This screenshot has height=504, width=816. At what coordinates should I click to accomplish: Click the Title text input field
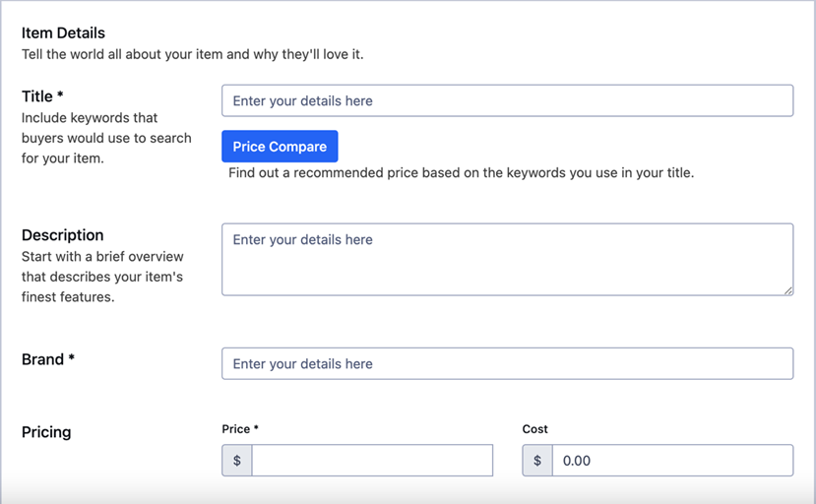point(507,100)
